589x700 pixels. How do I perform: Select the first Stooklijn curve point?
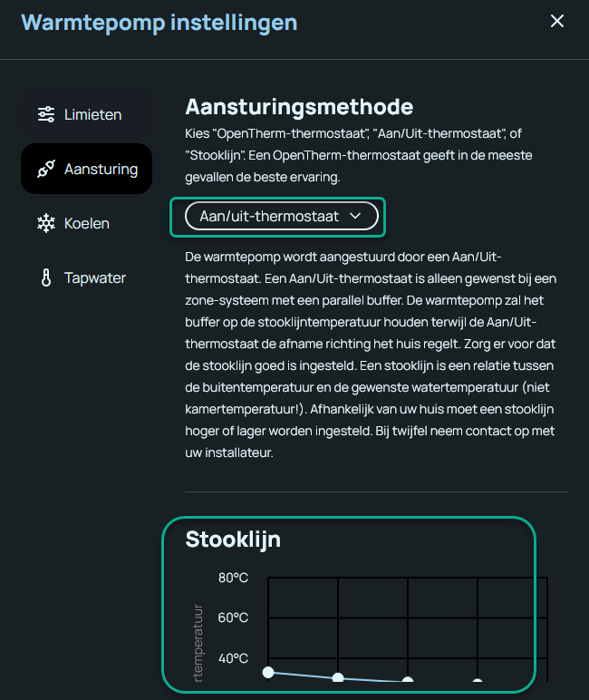pos(268,672)
